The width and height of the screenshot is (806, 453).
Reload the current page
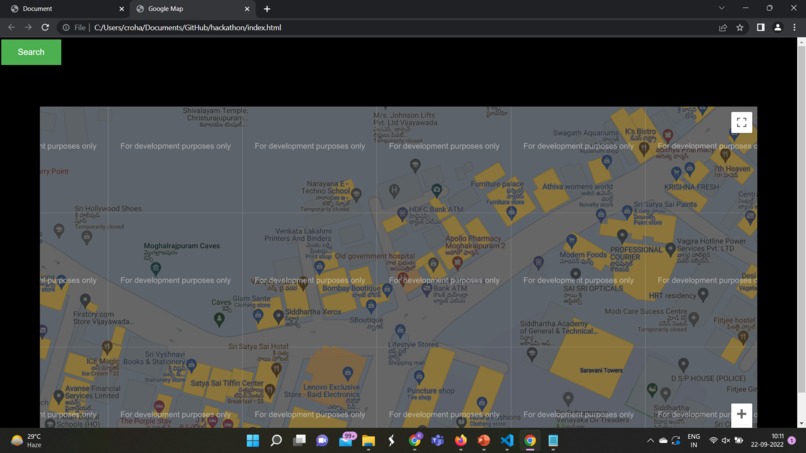pyautogui.click(x=45, y=27)
